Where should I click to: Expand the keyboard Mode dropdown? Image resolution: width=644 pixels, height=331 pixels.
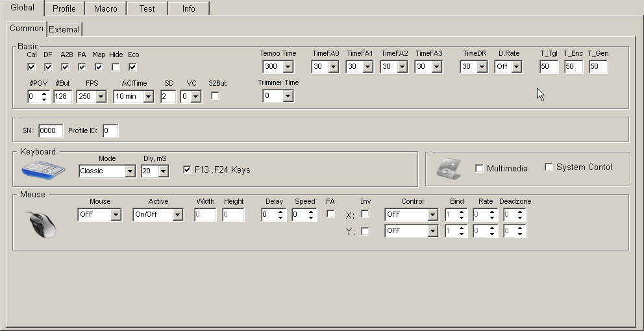130,171
